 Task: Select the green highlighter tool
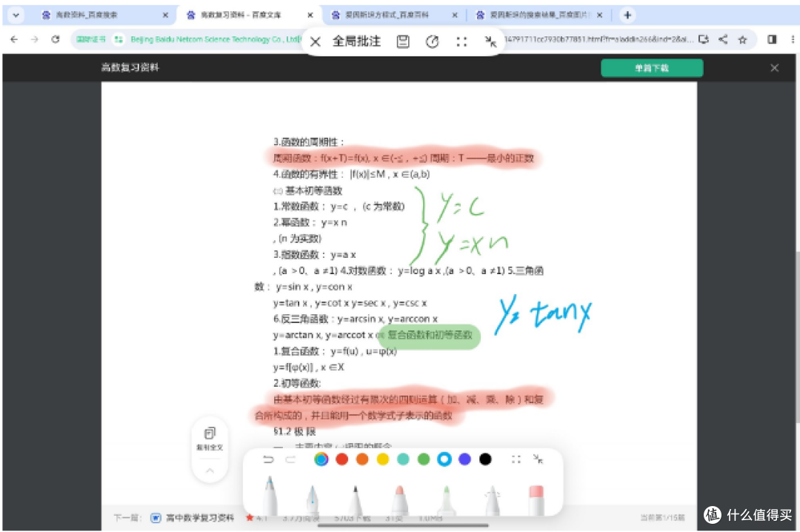(446, 499)
